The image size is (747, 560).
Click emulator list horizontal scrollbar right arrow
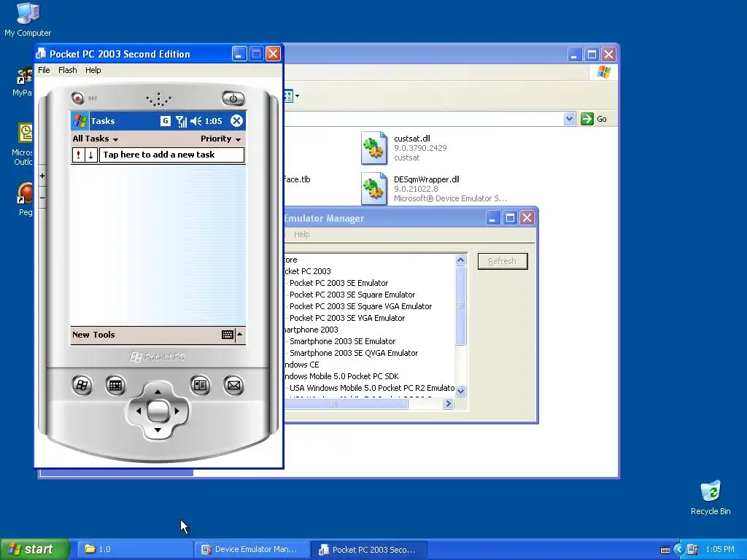448,404
